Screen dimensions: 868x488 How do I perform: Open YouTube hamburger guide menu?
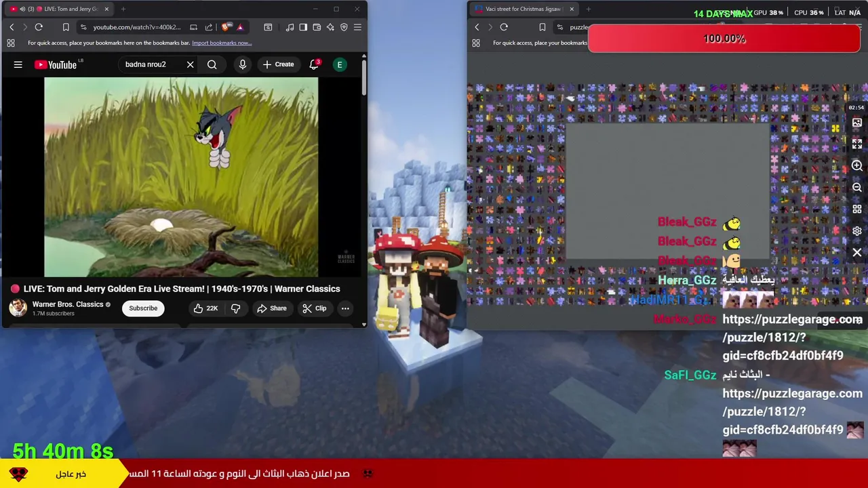18,64
